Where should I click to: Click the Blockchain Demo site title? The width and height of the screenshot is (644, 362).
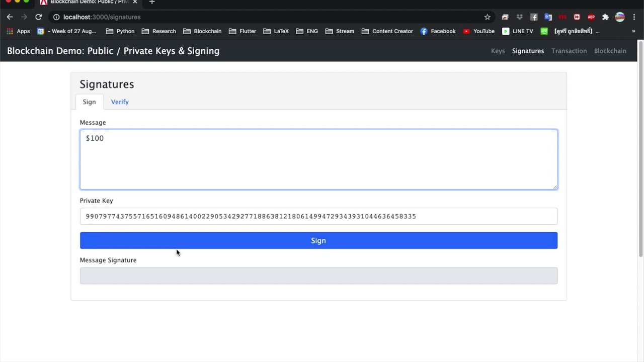[113, 51]
